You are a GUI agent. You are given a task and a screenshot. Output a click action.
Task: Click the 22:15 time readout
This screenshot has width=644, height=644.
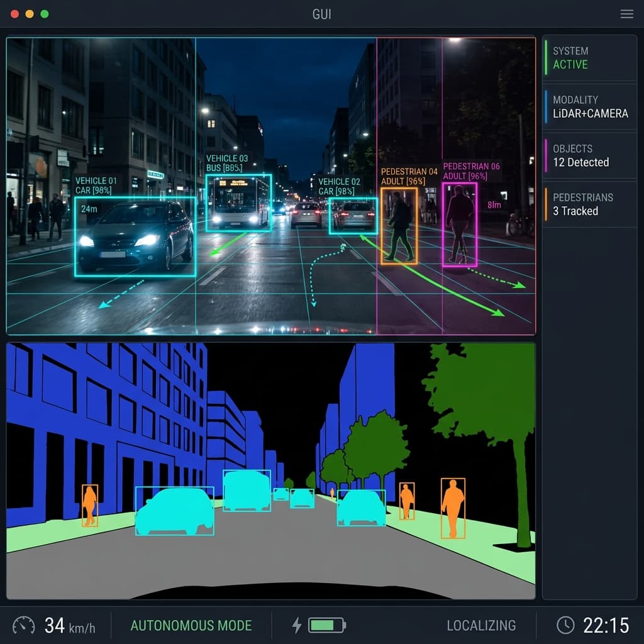pyautogui.click(x=606, y=626)
